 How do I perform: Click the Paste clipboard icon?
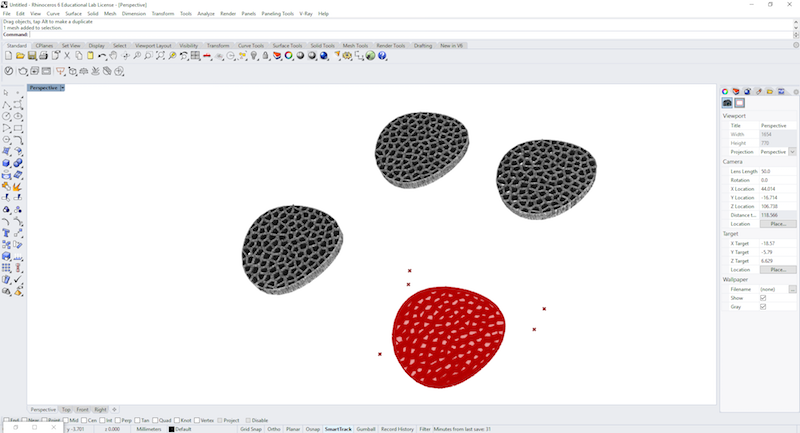pyautogui.click(x=90, y=56)
